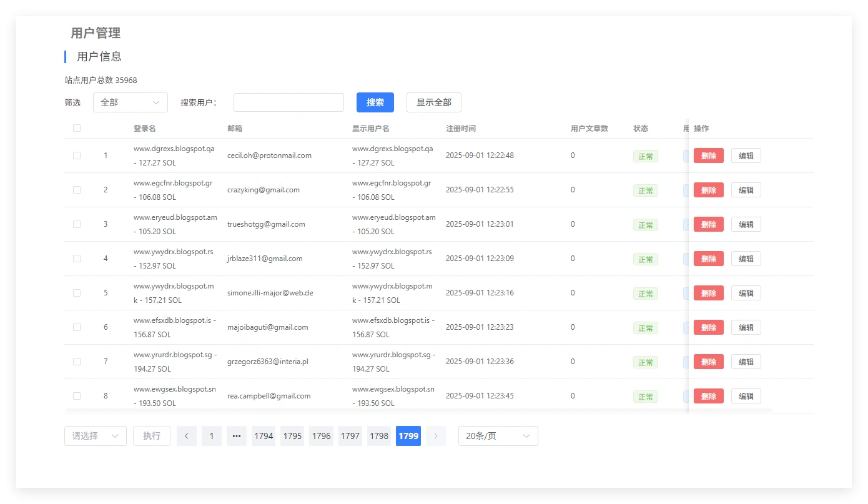Click the next page arrow icon
Screen dimensions: 868x504
tap(436, 436)
